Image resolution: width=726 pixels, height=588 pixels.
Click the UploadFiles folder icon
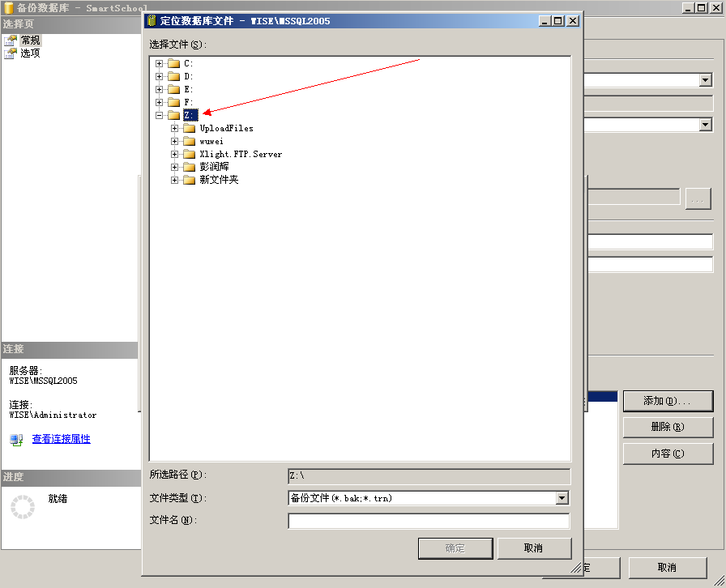(x=189, y=128)
